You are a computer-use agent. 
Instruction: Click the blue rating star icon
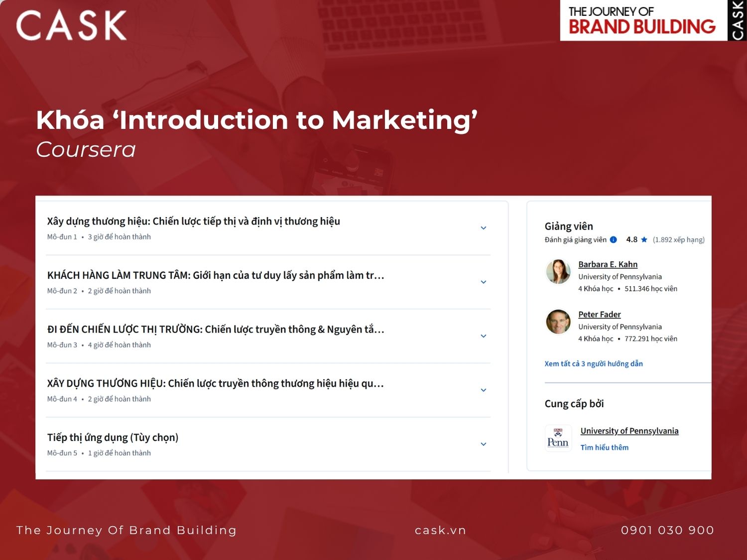pyautogui.click(x=644, y=239)
